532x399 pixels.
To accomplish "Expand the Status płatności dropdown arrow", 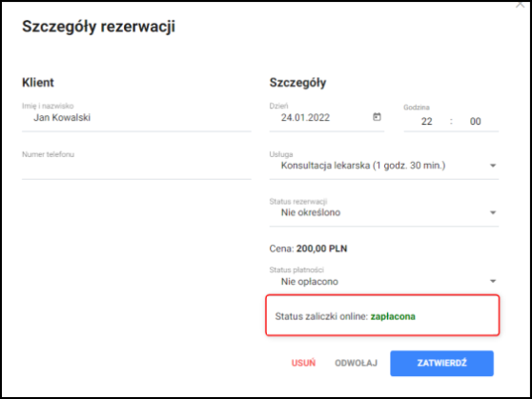I will point(493,281).
